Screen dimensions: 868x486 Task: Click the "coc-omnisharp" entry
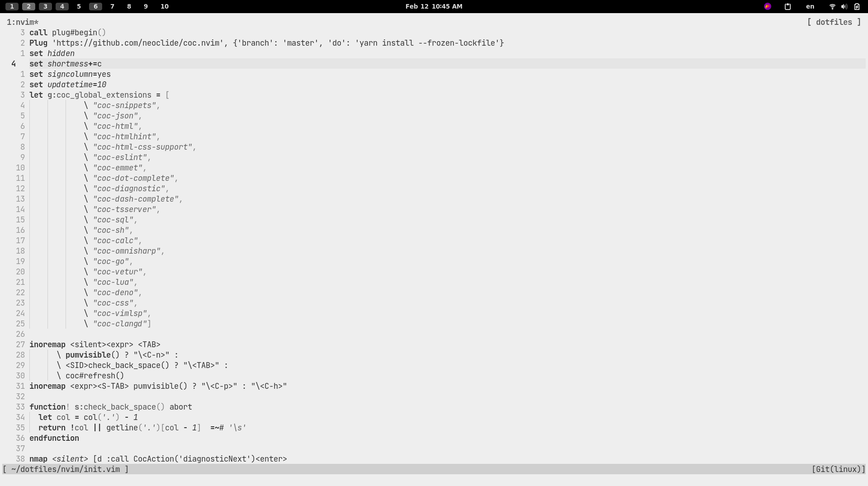coord(127,251)
